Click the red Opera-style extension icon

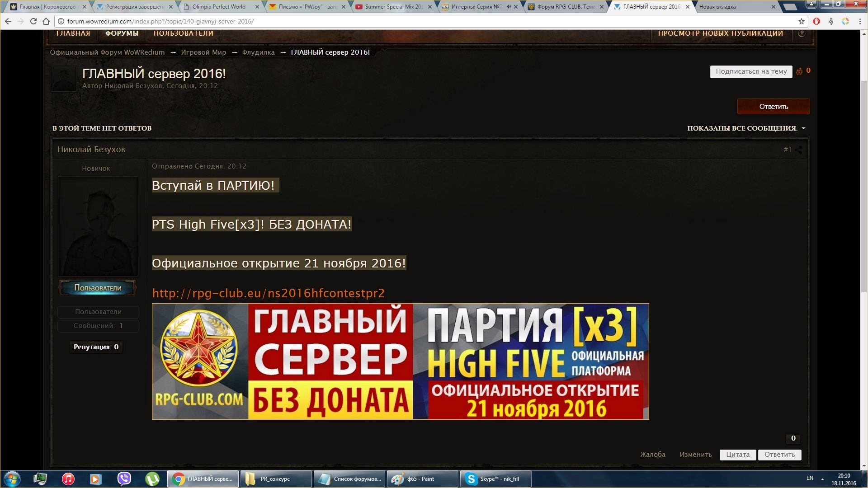[816, 21]
